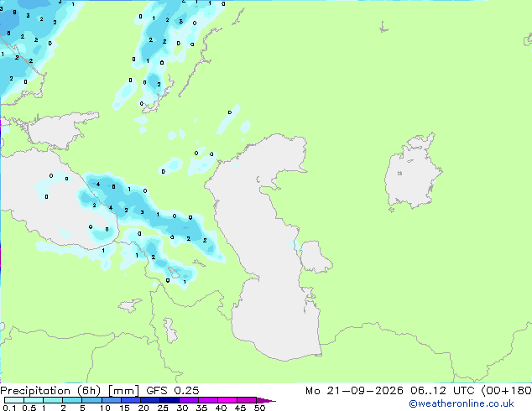Select the dark blue 25 mm legend swatch
532x411 pixels.
170,400
